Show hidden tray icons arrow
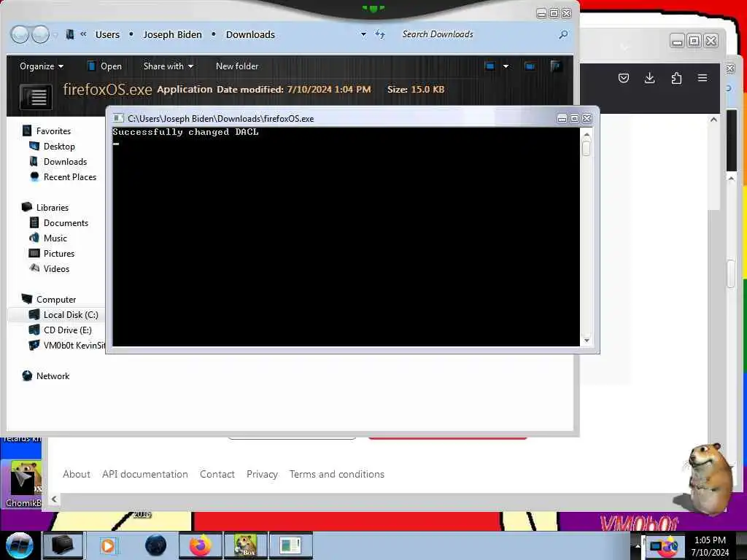 click(x=638, y=546)
